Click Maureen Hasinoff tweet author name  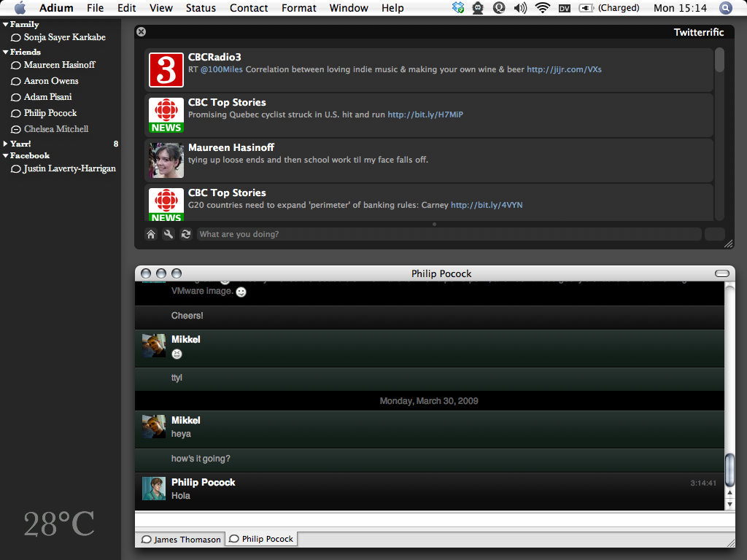(231, 147)
